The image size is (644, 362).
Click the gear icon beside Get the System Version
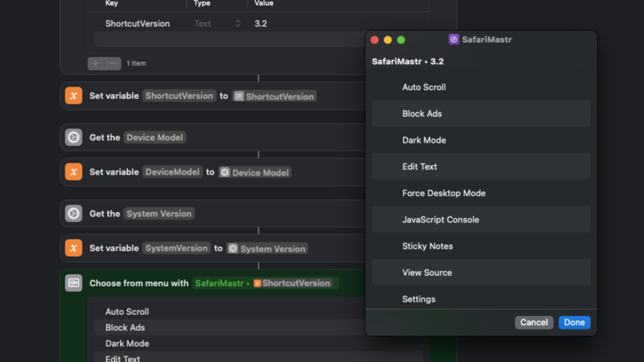(74, 213)
